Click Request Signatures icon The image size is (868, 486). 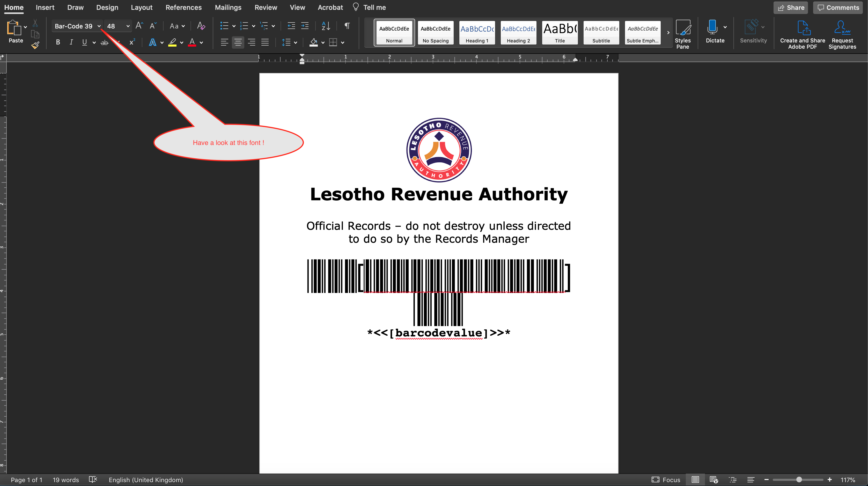[x=842, y=34]
